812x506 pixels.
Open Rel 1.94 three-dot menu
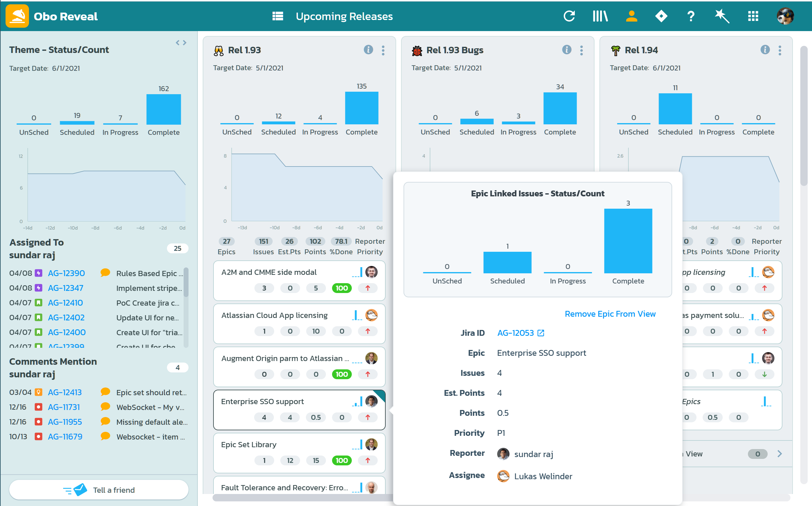tap(780, 50)
